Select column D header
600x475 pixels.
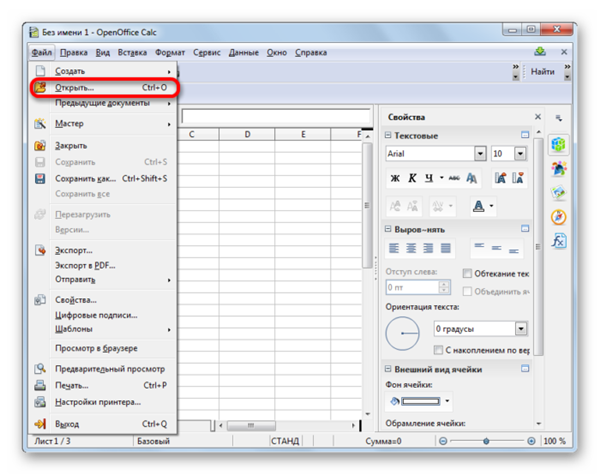[x=247, y=134]
